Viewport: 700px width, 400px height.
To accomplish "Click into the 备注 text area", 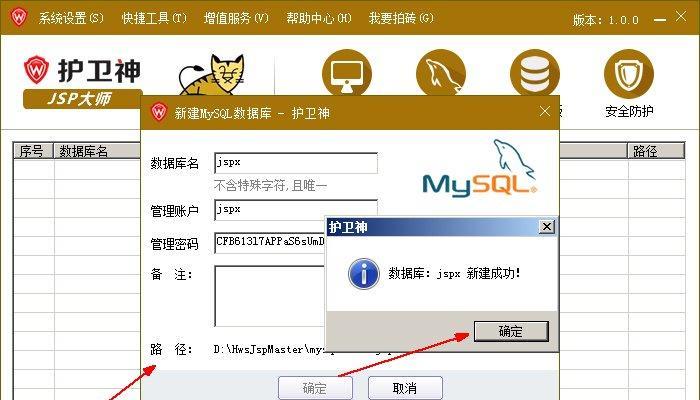I will (x=270, y=296).
